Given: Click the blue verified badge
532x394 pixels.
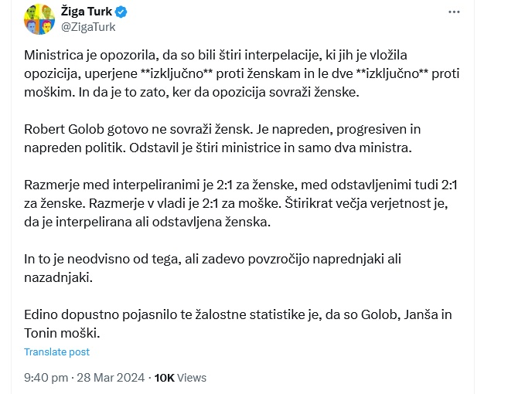Looking at the screenshot, I should pos(121,12).
